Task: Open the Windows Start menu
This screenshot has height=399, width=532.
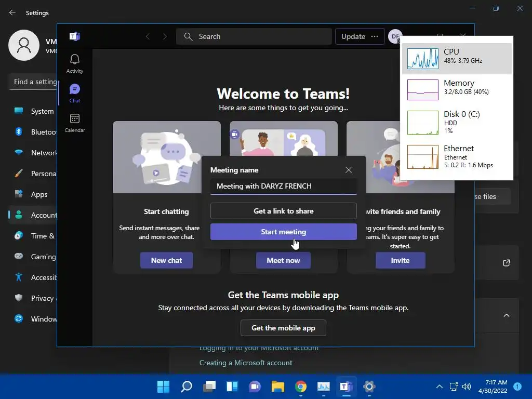Action: point(163,387)
